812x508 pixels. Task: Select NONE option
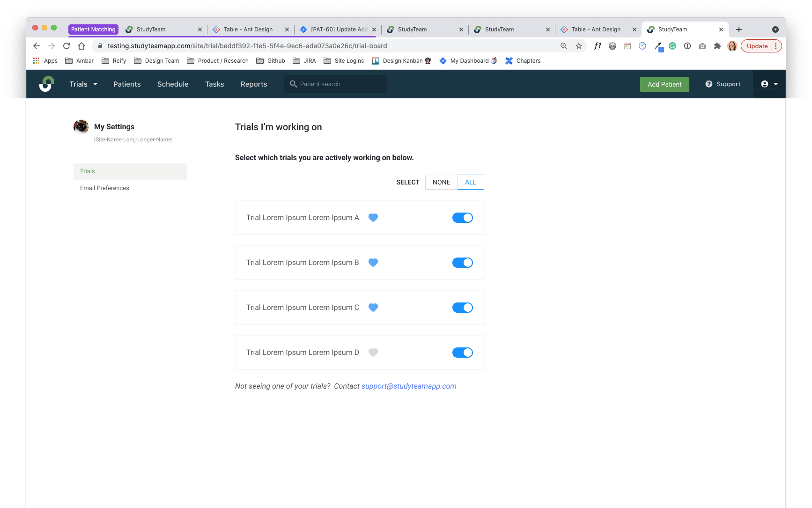(442, 182)
